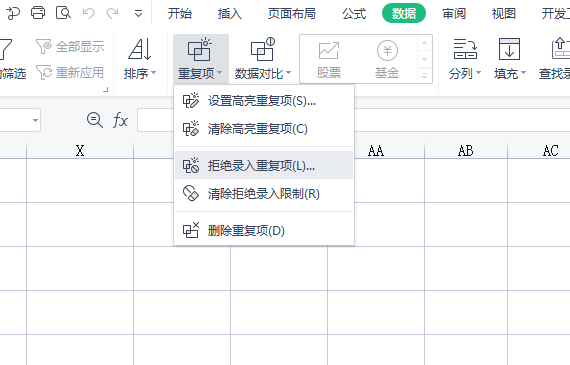Open the 公式 tab
This screenshot has width=570, height=365.
click(x=354, y=13)
